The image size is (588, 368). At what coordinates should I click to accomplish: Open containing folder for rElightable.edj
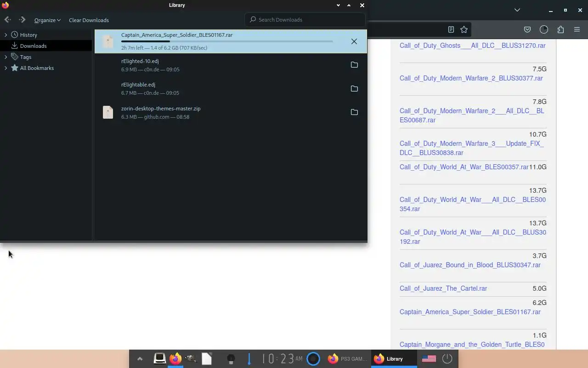354,89
